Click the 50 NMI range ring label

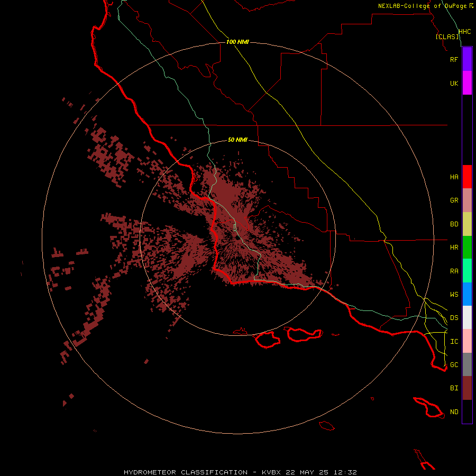[x=237, y=140]
